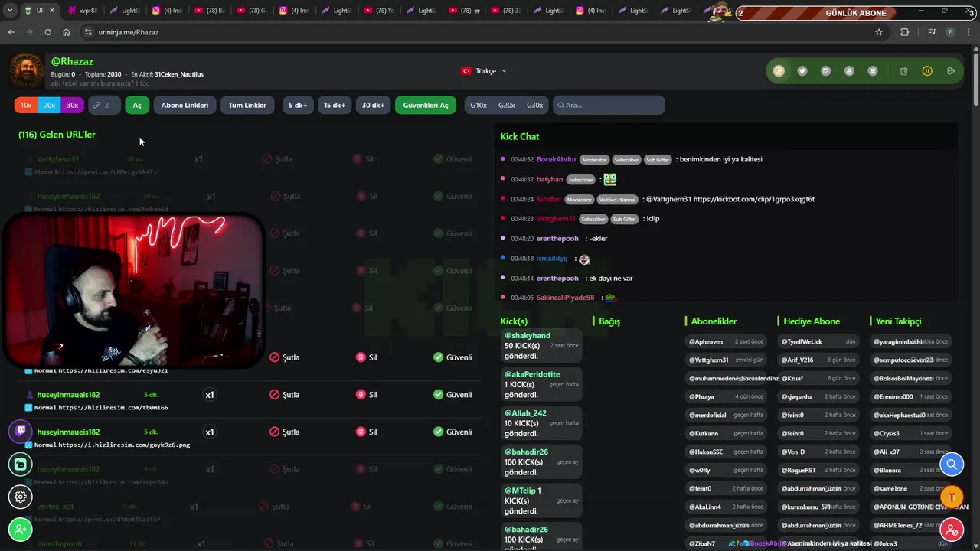Click the link count box showing 2

(104, 105)
